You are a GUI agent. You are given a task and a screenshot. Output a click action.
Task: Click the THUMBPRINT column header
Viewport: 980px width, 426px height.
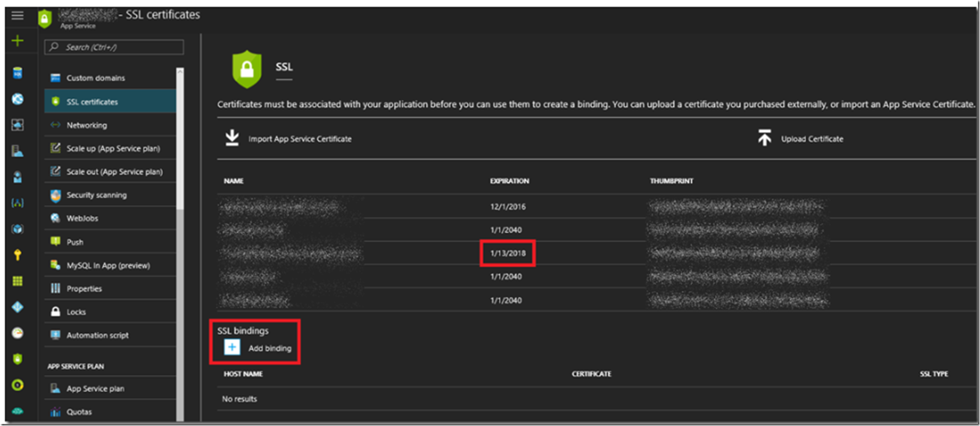[672, 181]
